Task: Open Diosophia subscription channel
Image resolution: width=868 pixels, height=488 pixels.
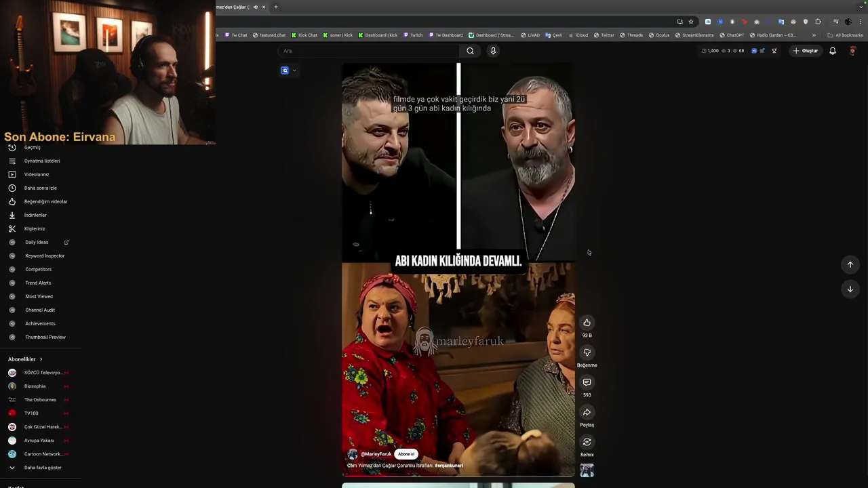Action: point(35,386)
